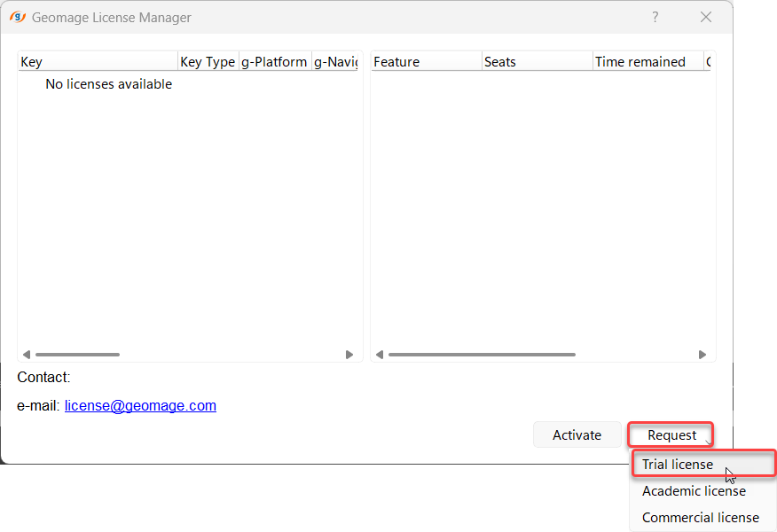Click the license list horizontal scrollbar thumb
Image resolution: width=777 pixels, height=532 pixels.
pos(77,355)
